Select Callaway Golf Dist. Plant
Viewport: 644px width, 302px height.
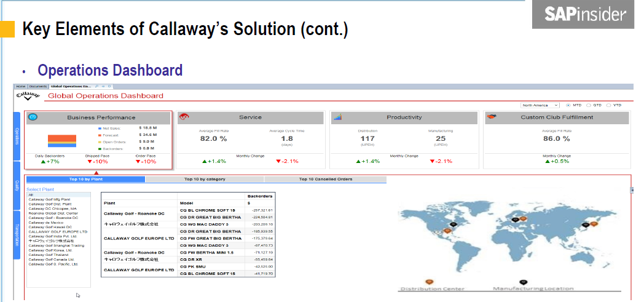coord(58,204)
